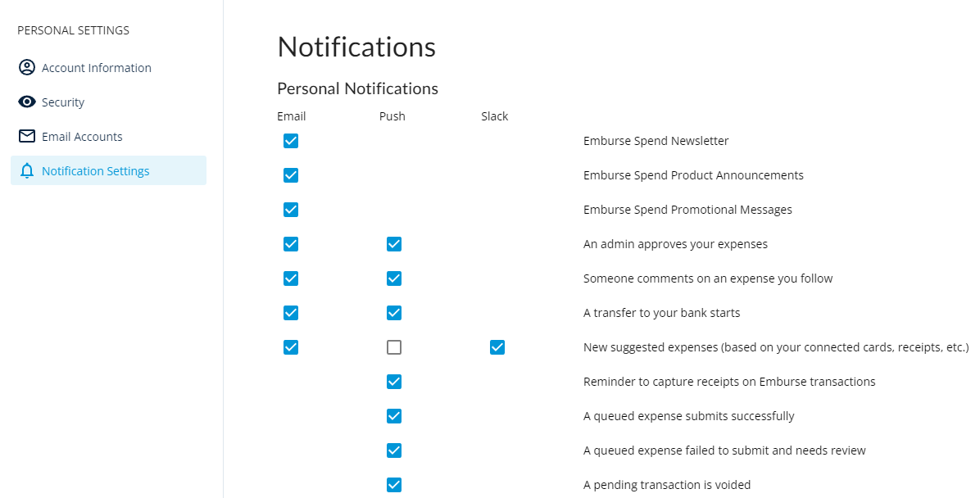Enable push for new suggested expenses

[x=394, y=347]
